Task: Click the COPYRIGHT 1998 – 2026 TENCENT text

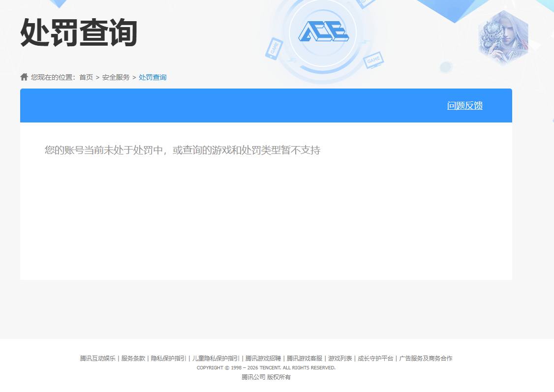Action: point(266,367)
